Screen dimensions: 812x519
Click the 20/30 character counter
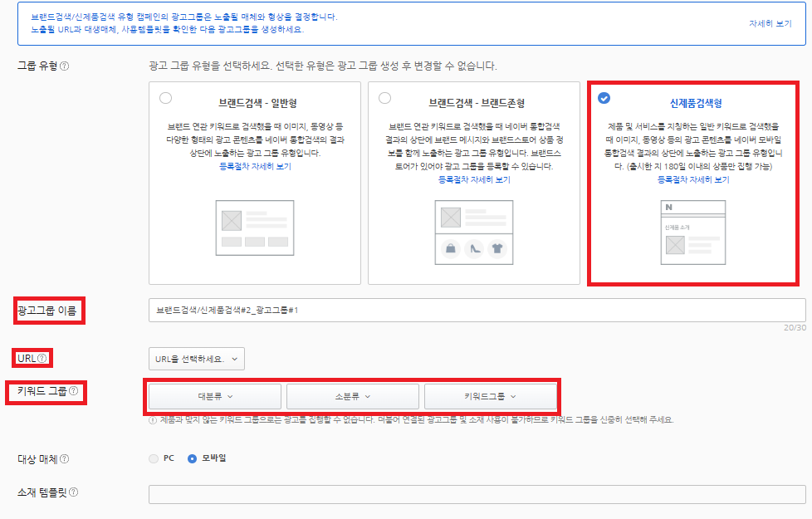tap(795, 328)
